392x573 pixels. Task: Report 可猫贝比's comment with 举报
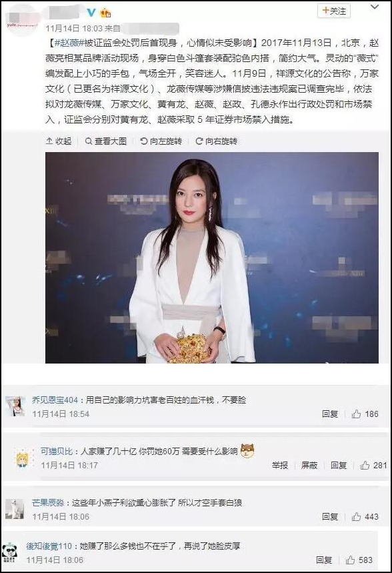tap(280, 465)
